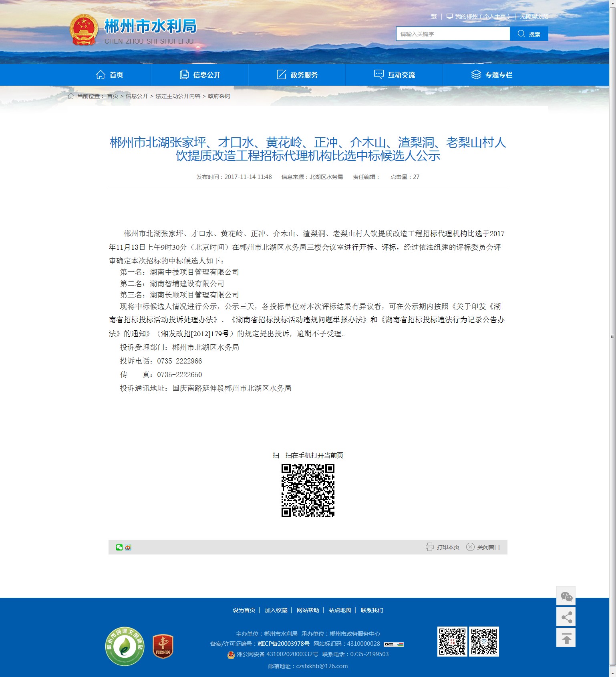Viewport: 616px width, 677px height.
Task: Click the page QR code image
Action: point(308,490)
